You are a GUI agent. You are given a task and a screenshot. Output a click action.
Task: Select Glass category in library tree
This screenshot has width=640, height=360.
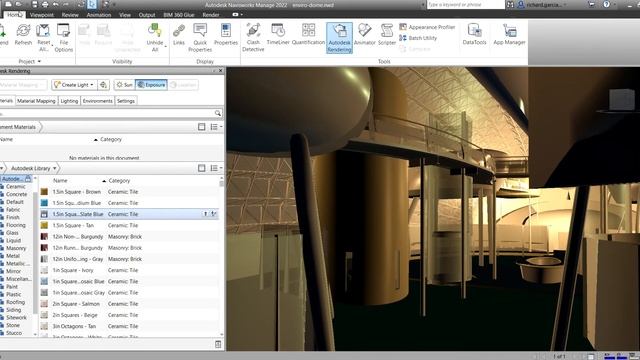point(12,233)
